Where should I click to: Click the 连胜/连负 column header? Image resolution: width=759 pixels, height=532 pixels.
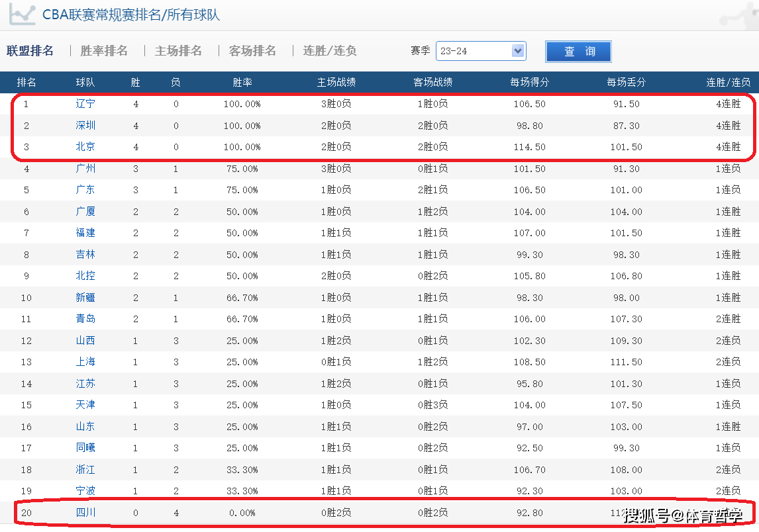[728, 82]
